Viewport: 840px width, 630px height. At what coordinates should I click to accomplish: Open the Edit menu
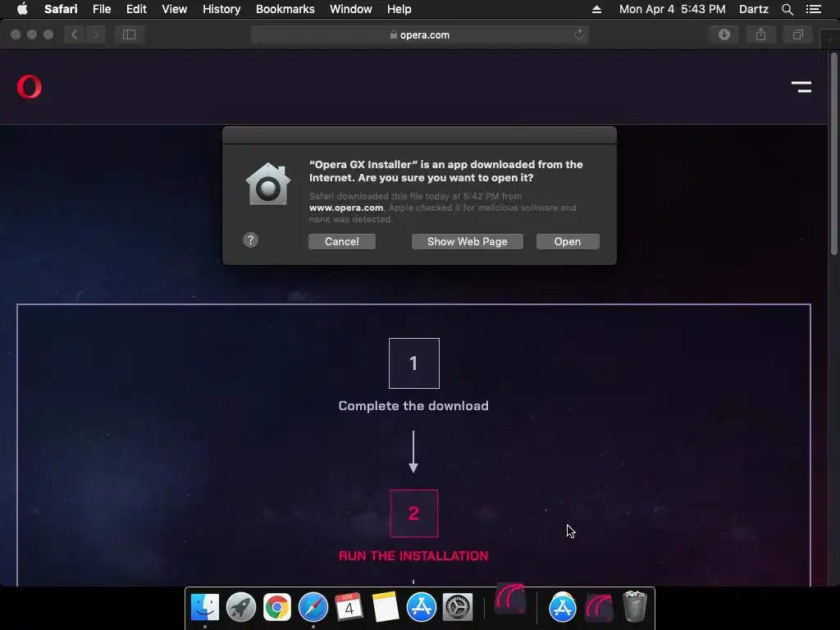coord(136,9)
